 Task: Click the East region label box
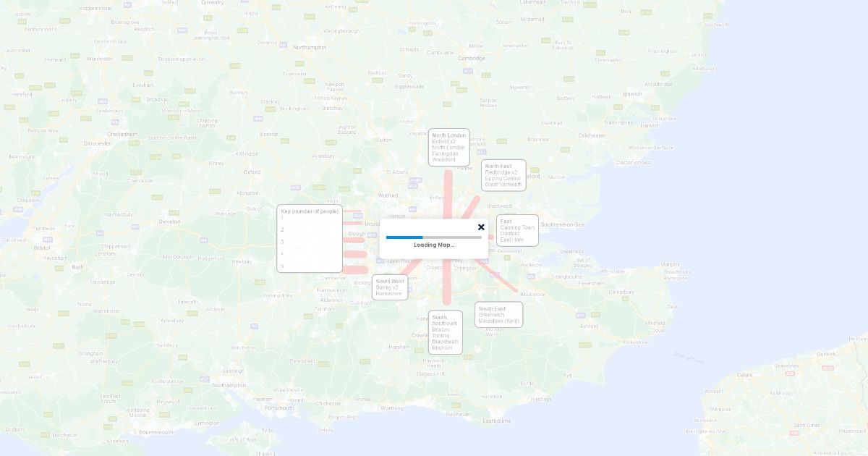pos(517,230)
